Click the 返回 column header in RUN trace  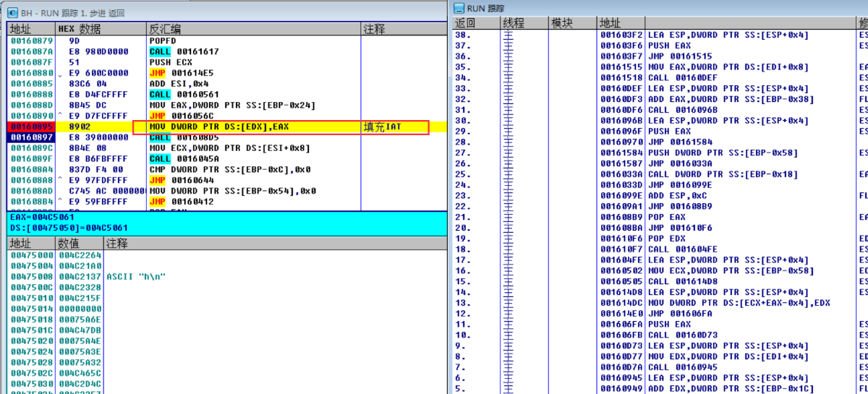click(476, 23)
